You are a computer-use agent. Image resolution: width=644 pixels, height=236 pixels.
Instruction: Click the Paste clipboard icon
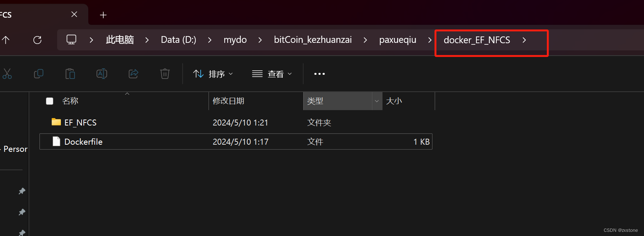pos(70,74)
